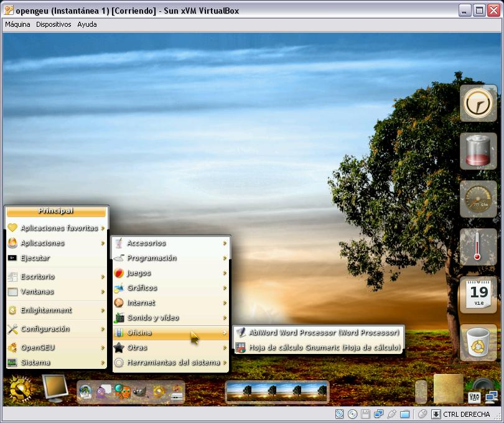504x423 pixels.
Task: Open the sun-gear start launcher icon
Action: [x=21, y=389]
